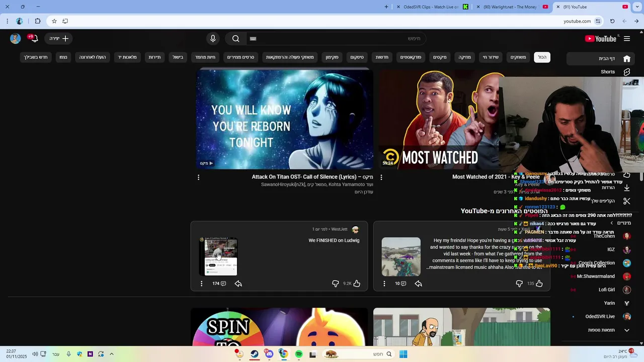The height and width of the screenshot is (362, 644).
Task: Open three-dot menu on 135-likes post
Action: [384, 284]
